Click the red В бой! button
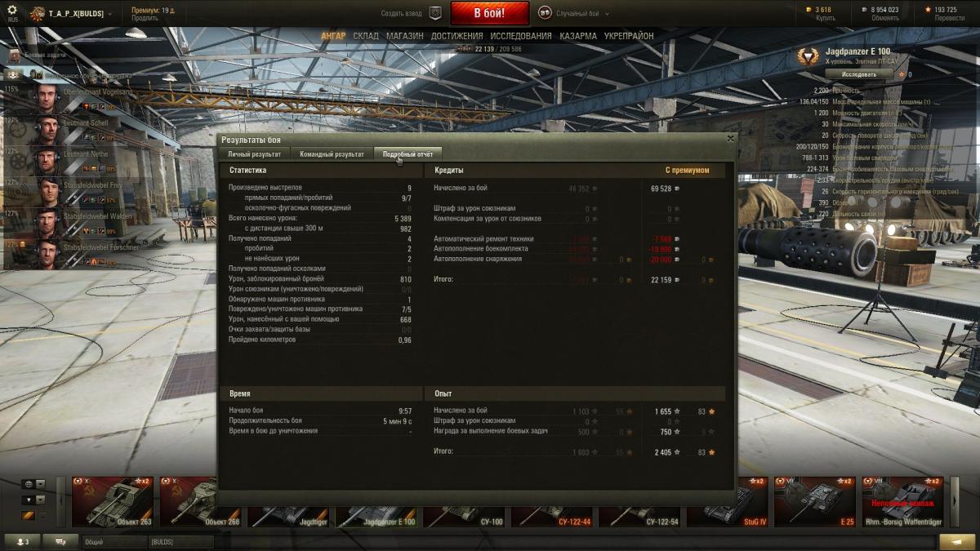This screenshot has width=980, height=551. tap(489, 13)
